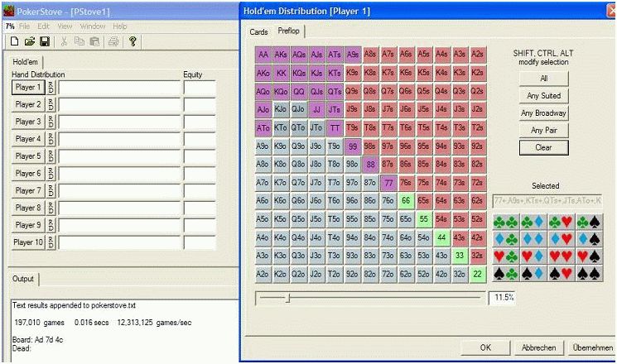Image resolution: width=617 pixels, height=364 pixels.
Task: Select the heart-heart suit combination
Action: (561, 256)
